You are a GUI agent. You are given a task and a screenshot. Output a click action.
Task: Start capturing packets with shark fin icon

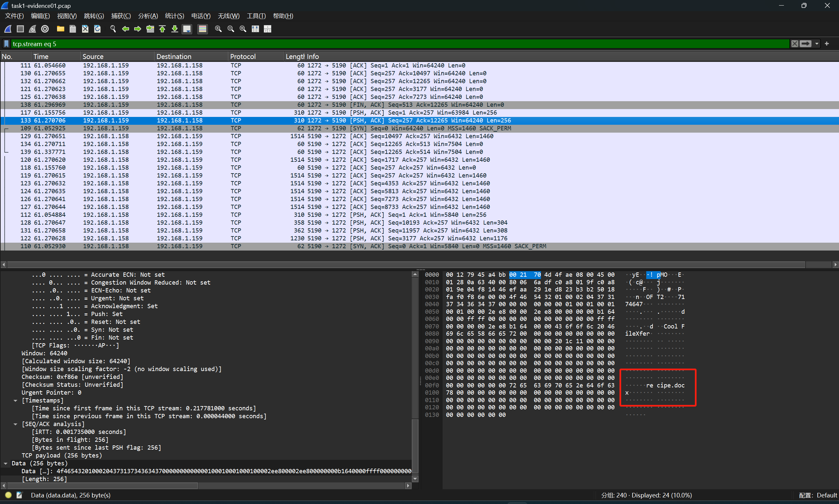pyautogui.click(x=8, y=29)
